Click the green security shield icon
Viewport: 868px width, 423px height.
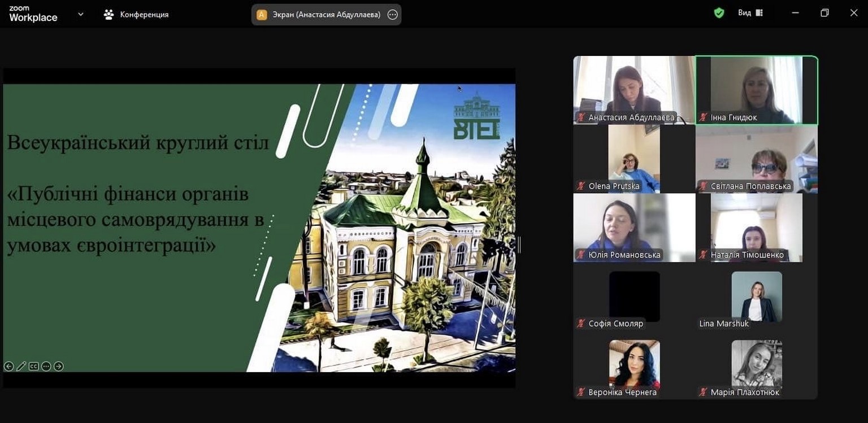tap(719, 13)
